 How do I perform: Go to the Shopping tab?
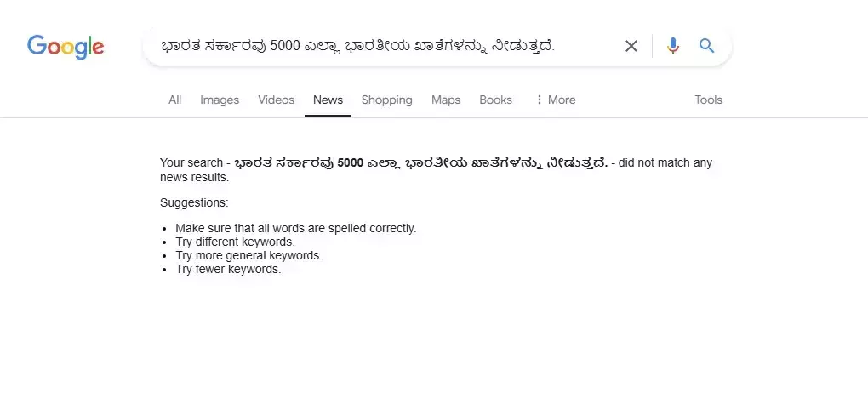(x=386, y=100)
